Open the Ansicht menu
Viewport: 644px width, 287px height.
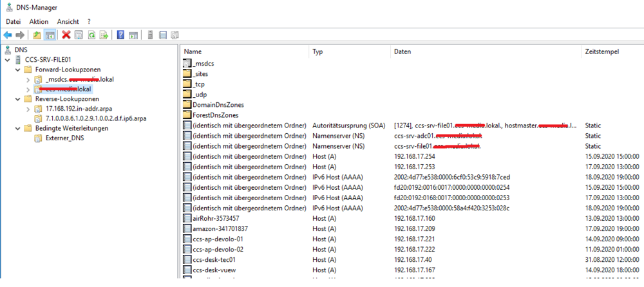click(x=68, y=21)
